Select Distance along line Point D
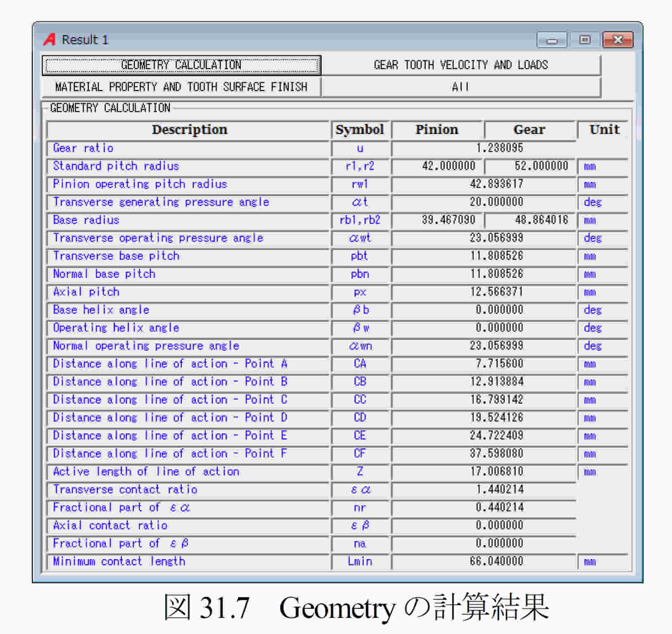 coord(170,418)
